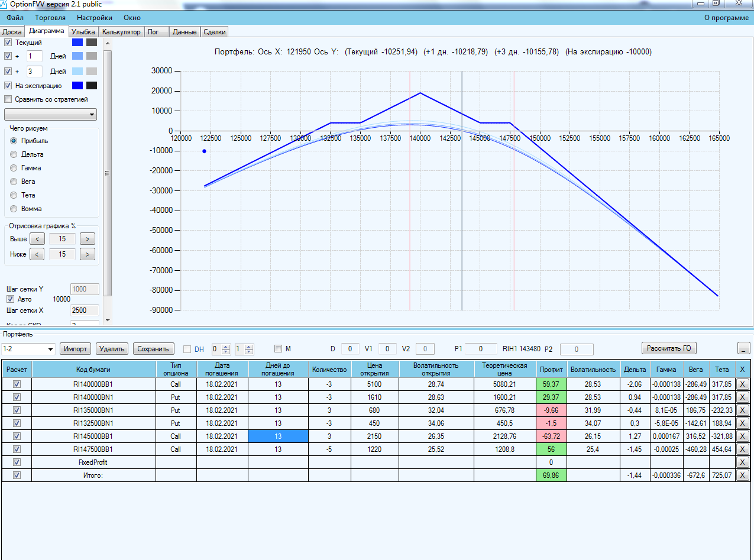Toggle the Авто grid step checkbox
Viewport: 754px width, 560px height.
coord(9,299)
